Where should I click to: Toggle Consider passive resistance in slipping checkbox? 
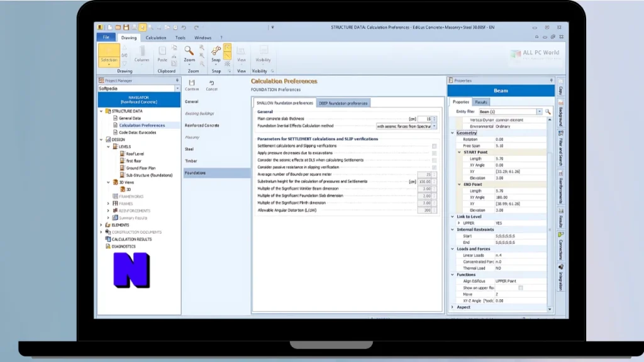pyautogui.click(x=434, y=167)
